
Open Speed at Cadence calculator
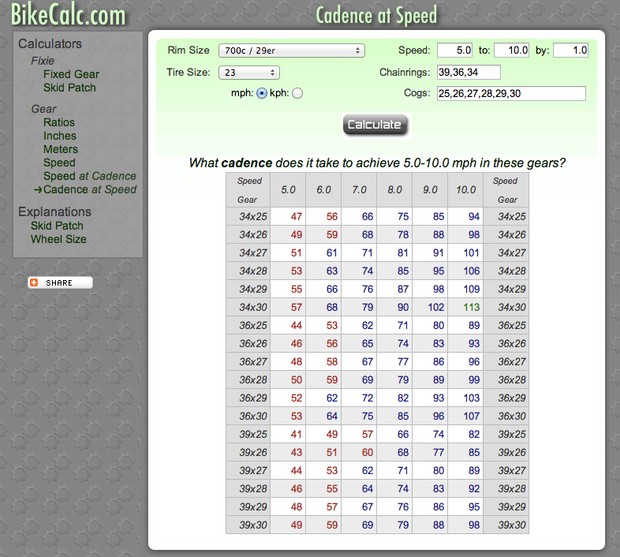pyautogui.click(x=90, y=176)
